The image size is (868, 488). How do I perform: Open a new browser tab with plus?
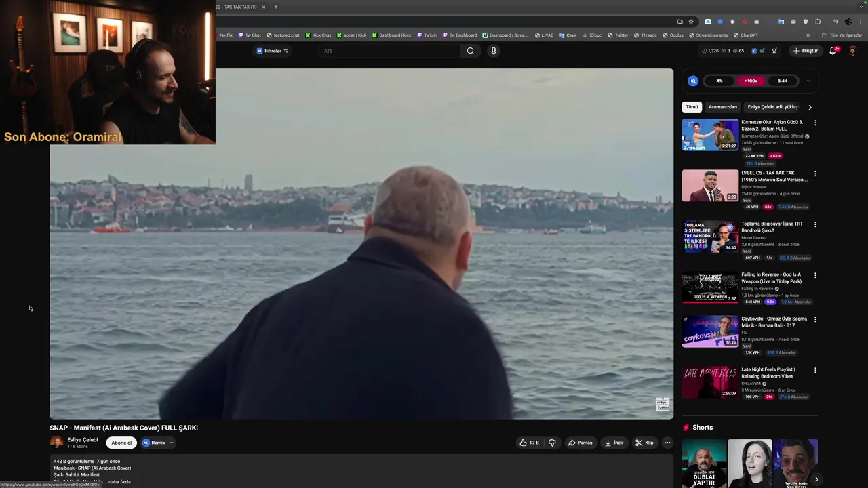(275, 7)
